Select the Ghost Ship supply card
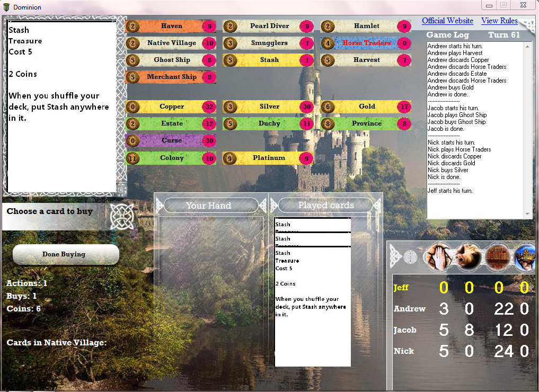Screen dimensions: 539x392 (x=171, y=60)
